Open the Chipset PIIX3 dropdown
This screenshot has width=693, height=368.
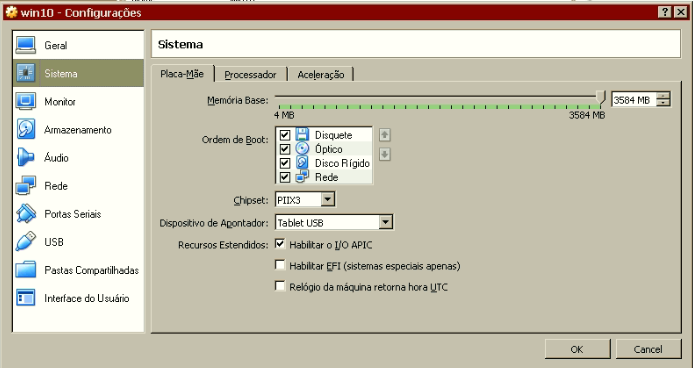point(327,200)
